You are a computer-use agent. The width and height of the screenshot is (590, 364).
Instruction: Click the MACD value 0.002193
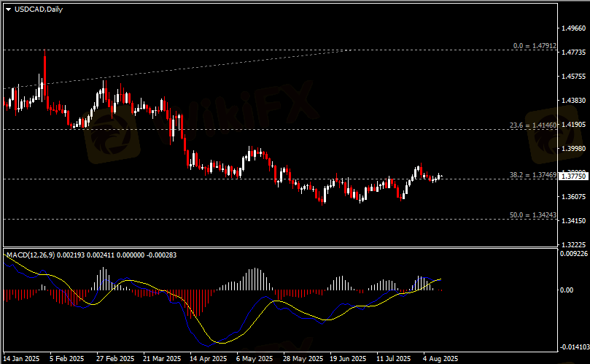point(71,255)
